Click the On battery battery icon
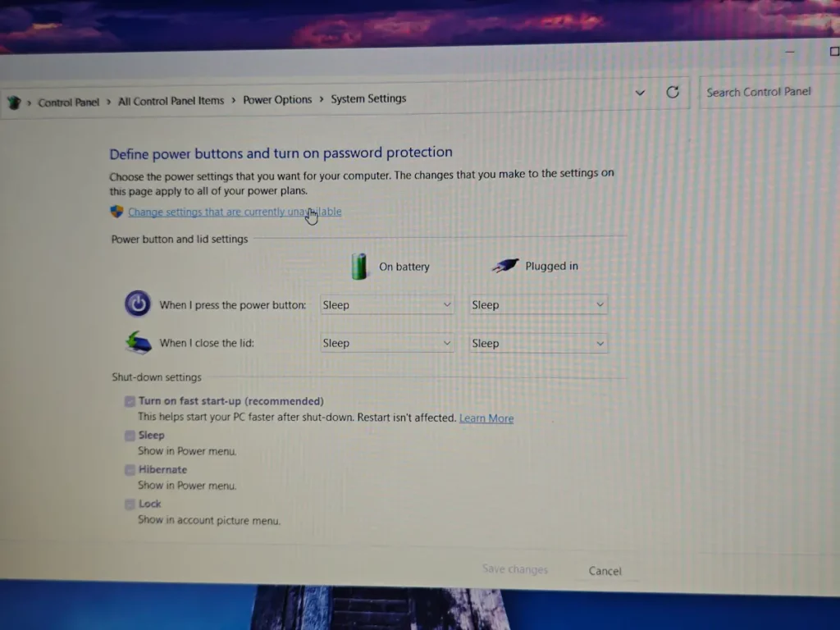 tap(359, 265)
